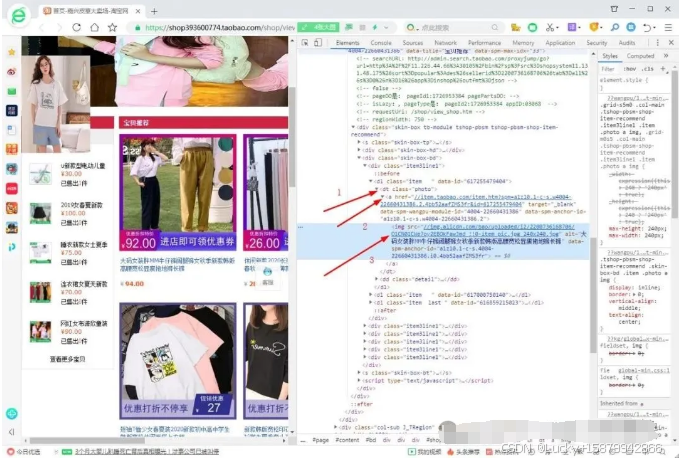Click the browser back arrow
681x462 pixels.
[42, 27]
